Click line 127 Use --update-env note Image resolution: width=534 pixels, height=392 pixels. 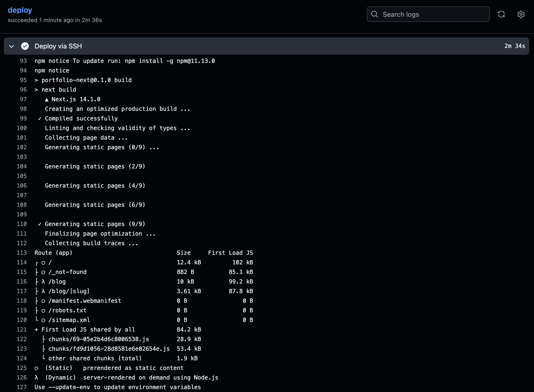tap(118, 387)
